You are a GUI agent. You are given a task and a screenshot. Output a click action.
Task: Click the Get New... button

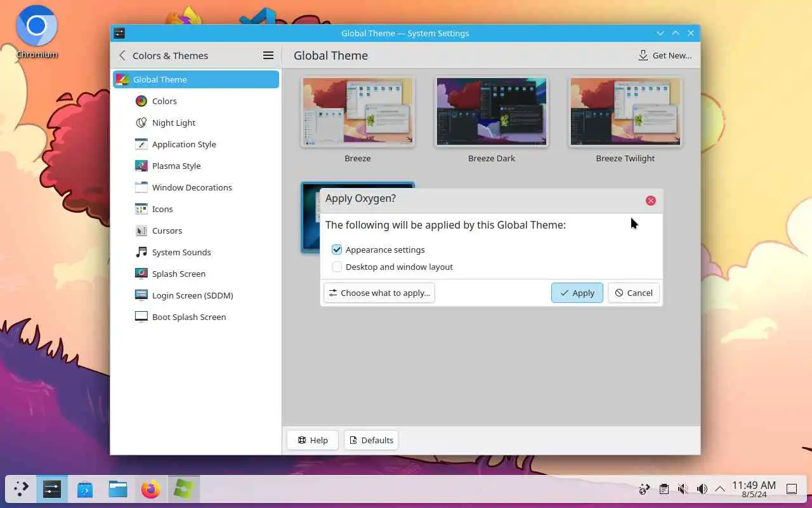(x=665, y=56)
